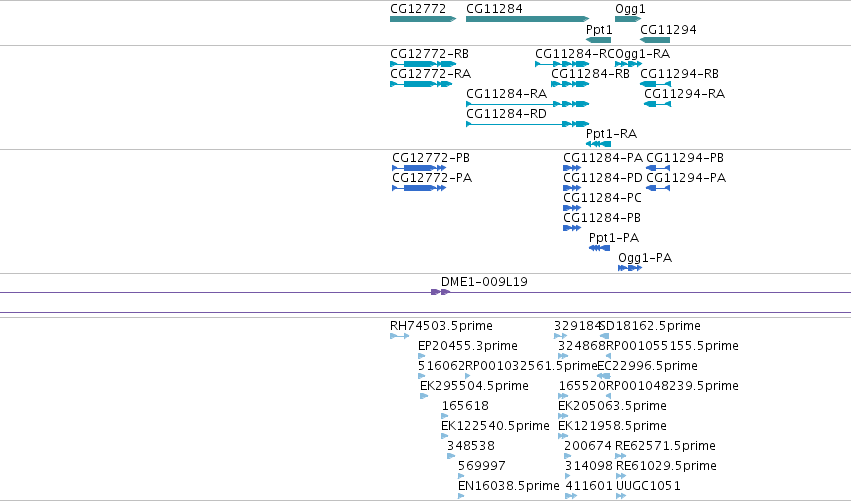851x501 pixels.
Task: Select EST EK122540.5prime
Action: [445, 436]
